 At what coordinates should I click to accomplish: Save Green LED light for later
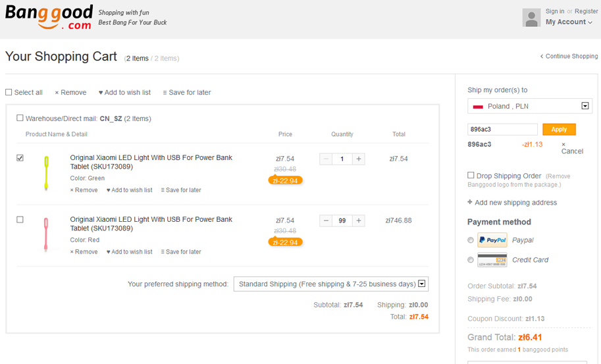pos(180,190)
